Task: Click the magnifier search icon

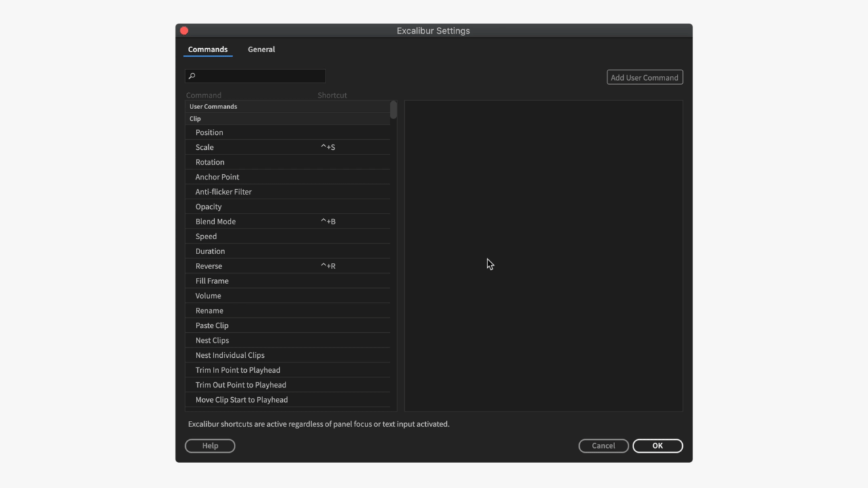Action: [x=192, y=76]
